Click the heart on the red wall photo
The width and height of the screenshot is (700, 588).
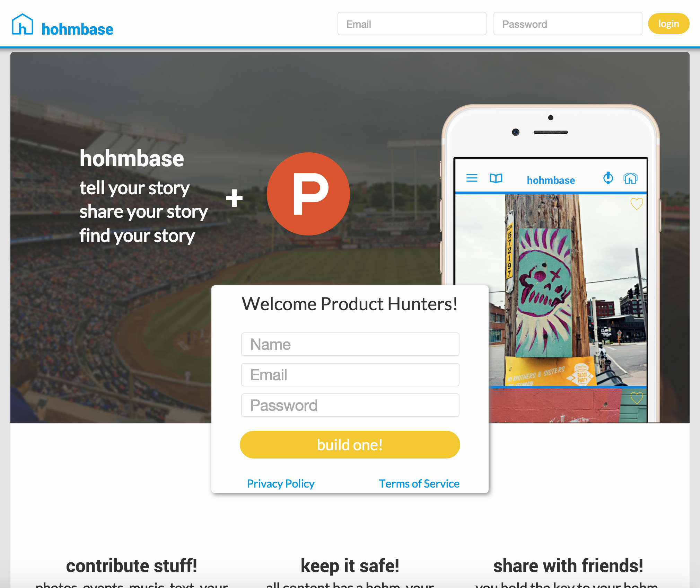pos(637,398)
